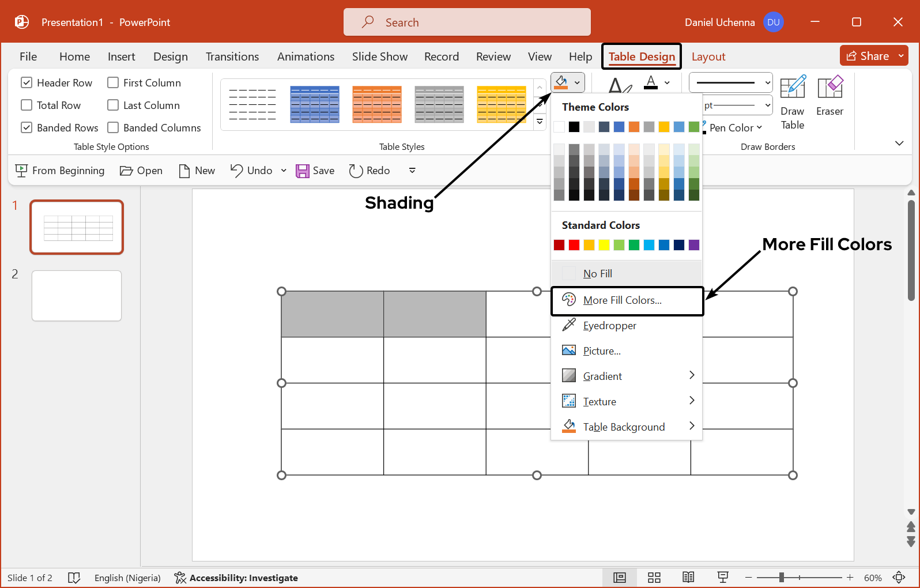920x588 pixels.
Task: Open the Pen Color dropdown
Action: point(736,128)
